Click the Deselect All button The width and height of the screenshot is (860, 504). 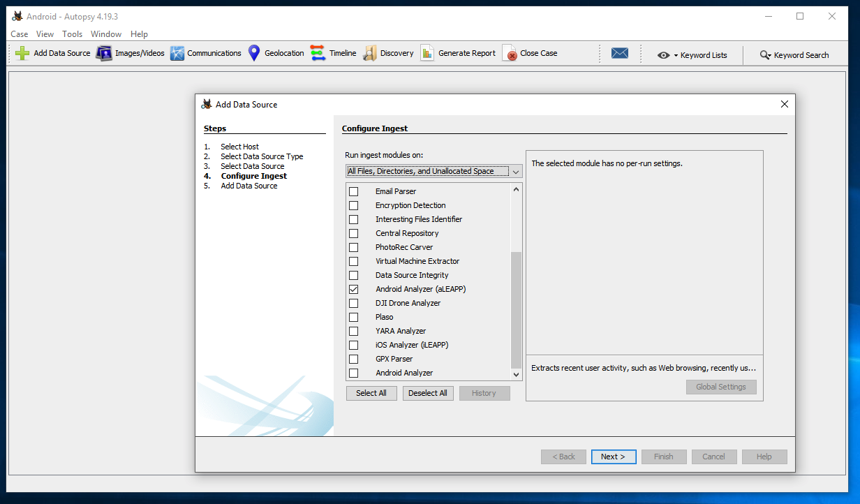(428, 393)
